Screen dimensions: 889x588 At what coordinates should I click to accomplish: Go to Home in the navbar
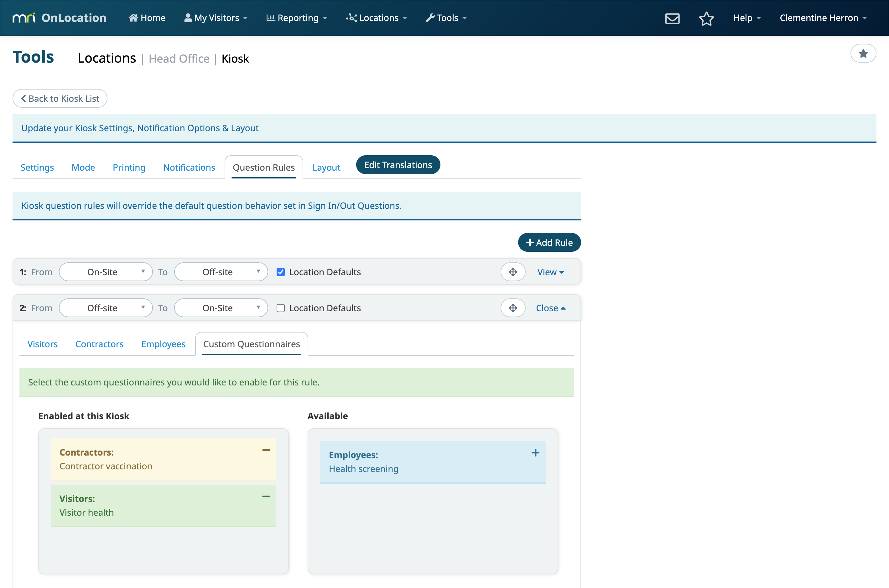pos(147,18)
